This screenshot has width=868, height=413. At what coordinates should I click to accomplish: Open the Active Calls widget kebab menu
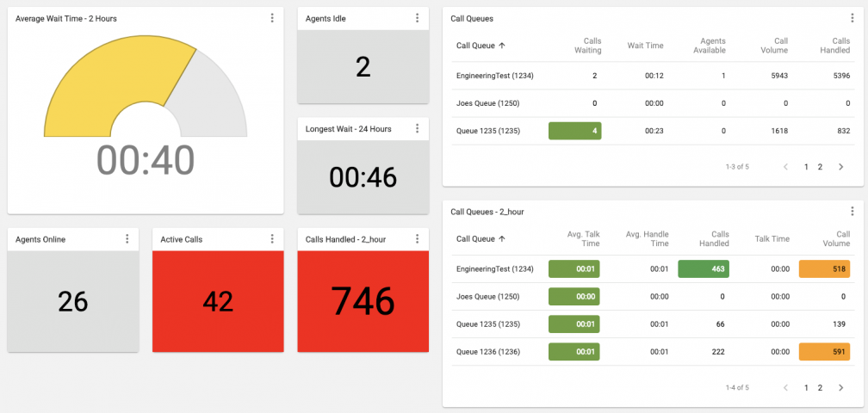272,239
